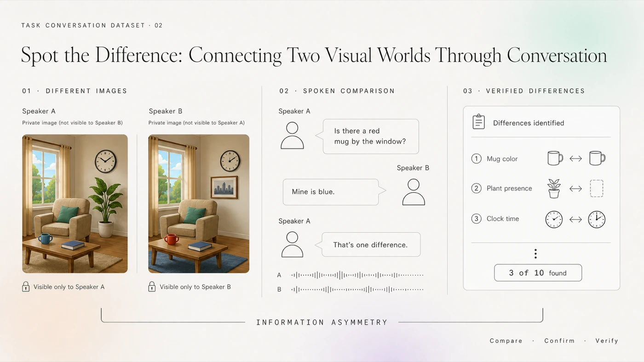Open Speaker B's private room image
The height and width of the screenshot is (362, 644).
[199, 204]
